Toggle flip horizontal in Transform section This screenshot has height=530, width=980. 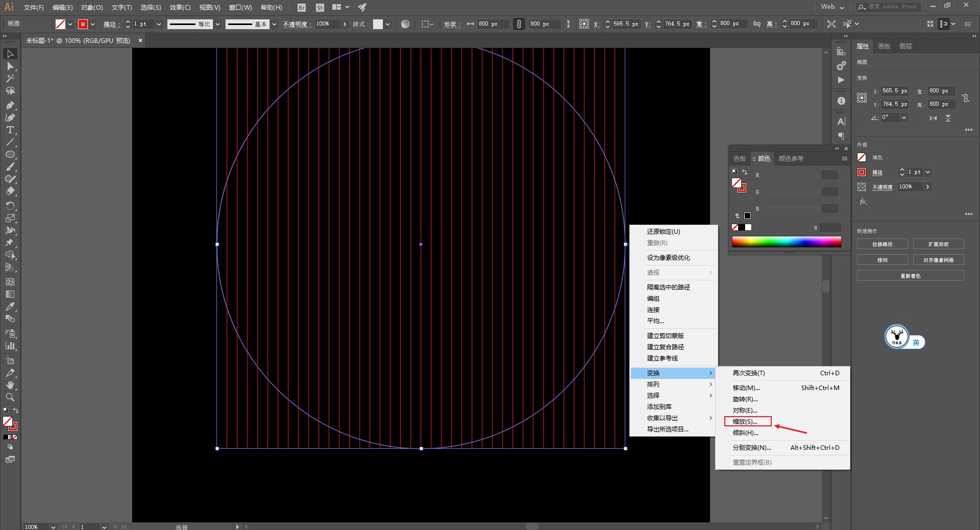point(933,118)
